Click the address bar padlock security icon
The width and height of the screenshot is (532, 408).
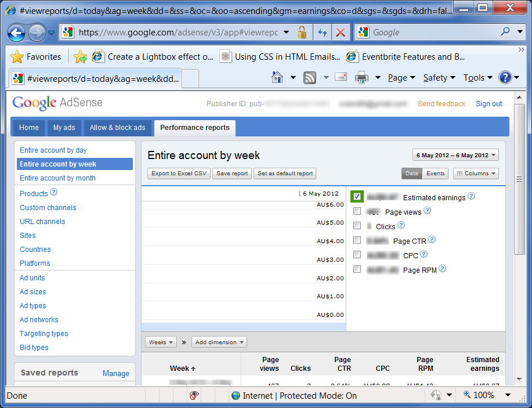pyautogui.click(x=302, y=33)
